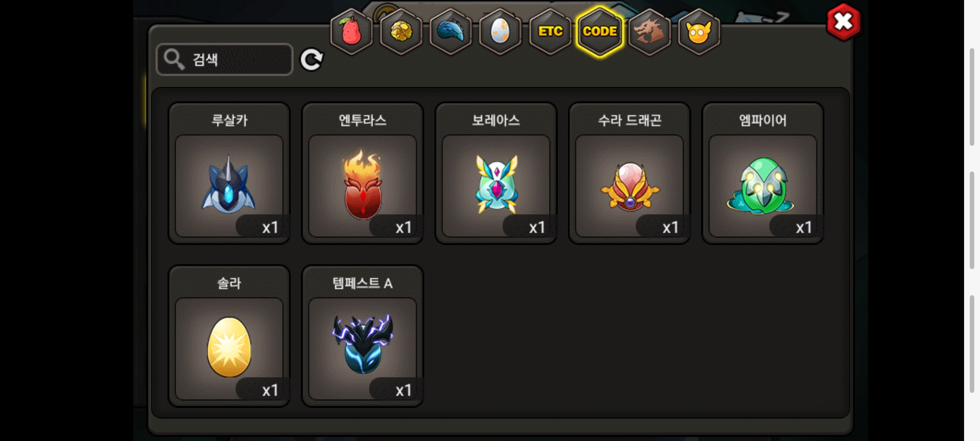Refresh the list with the reload icon
The width and height of the screenshot is (980, 441).
[312, 60]
